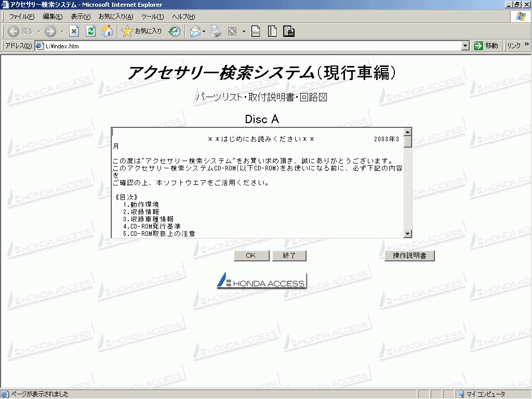This screenshot has height=399, width=532.
Task: Print the page with the printer icon
Action: pos(216,31)
